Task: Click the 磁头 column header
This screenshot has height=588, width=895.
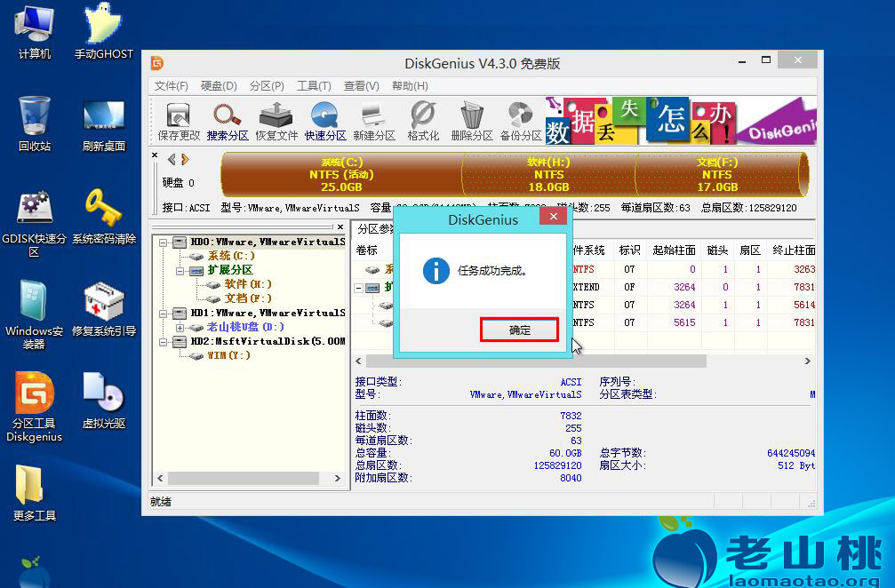Action: 717,250
